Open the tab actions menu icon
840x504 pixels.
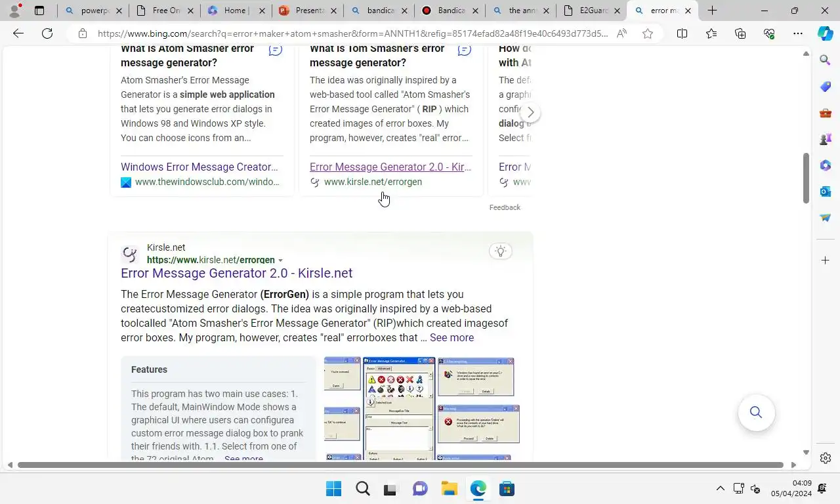pos(39,10)
